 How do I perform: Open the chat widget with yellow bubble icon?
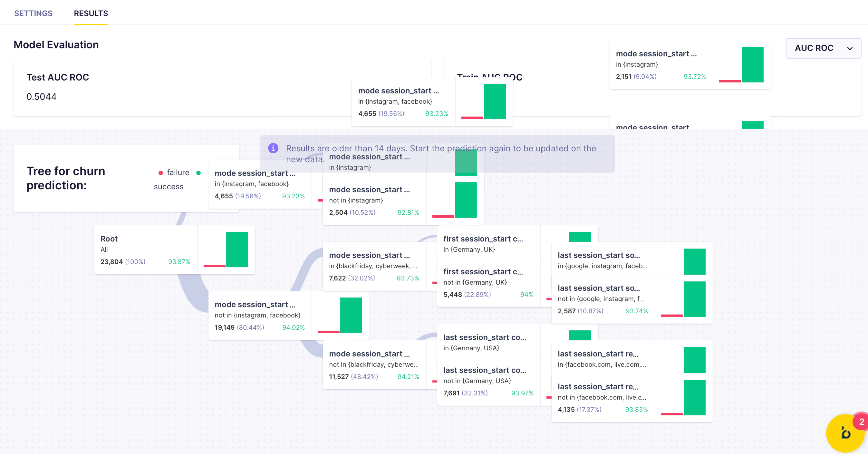pos(846,433)
